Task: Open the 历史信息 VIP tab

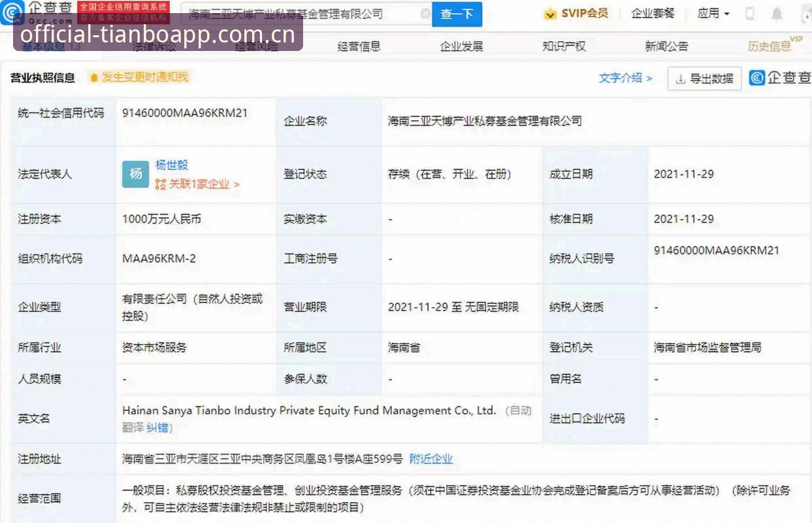Action: coord(774,45)
